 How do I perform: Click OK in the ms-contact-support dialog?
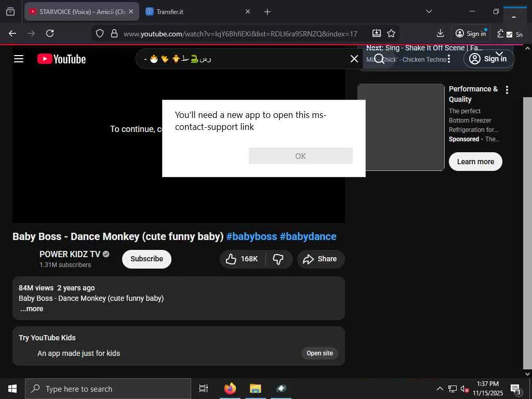[300, 156]
